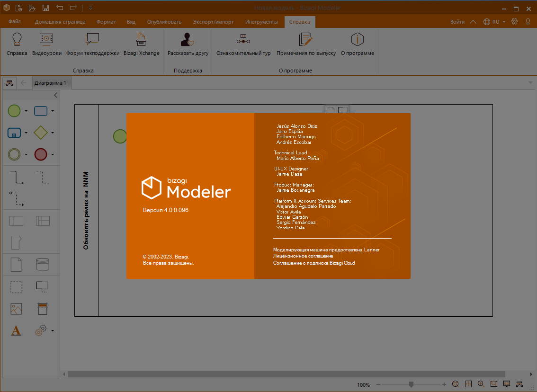Click the О программе info icon
This screenshot has width=537, height=392.
point(357,44)
